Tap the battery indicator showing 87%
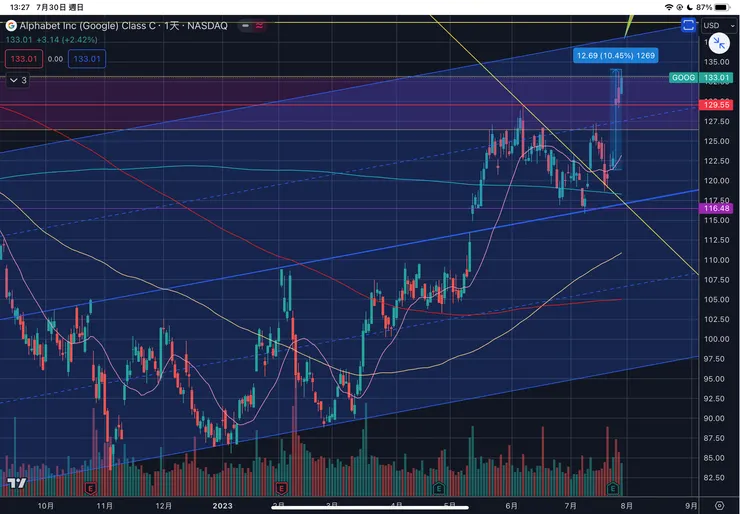 point(713,7)
